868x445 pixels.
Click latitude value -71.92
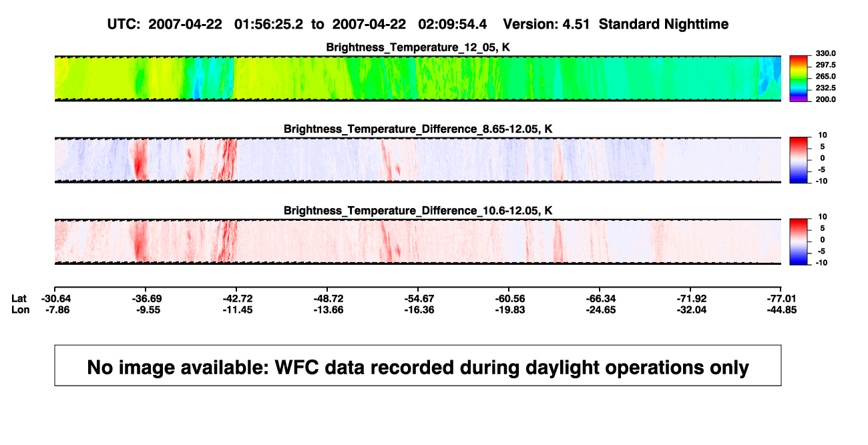tap(691, 298)
